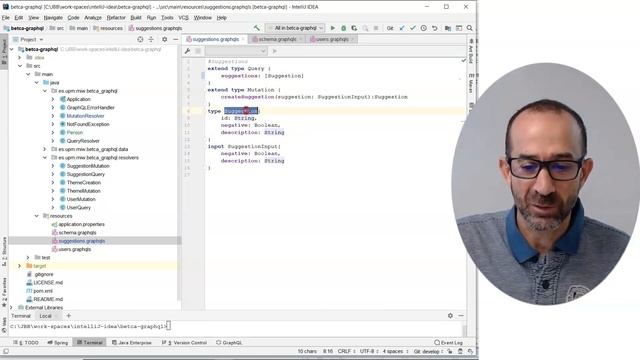Run the All in betca-graphql configuration
The image size is (640, 360).
tap(333, 28)
